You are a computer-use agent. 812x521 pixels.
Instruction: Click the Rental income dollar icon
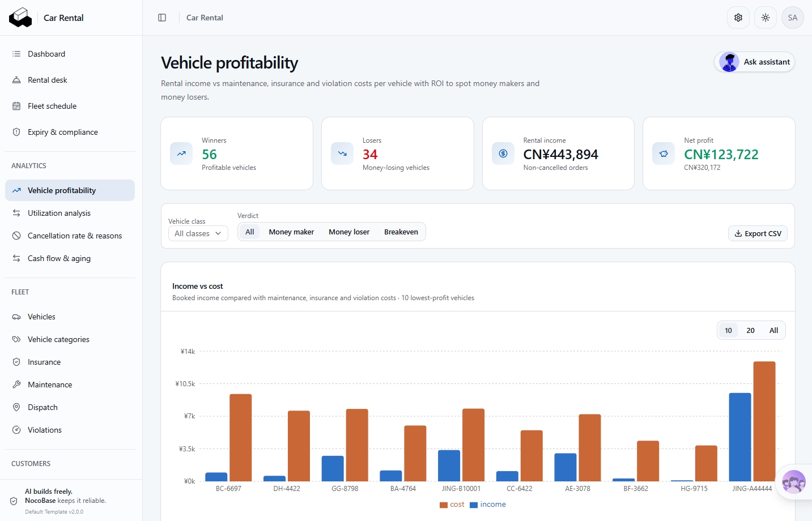click(503, 153)
